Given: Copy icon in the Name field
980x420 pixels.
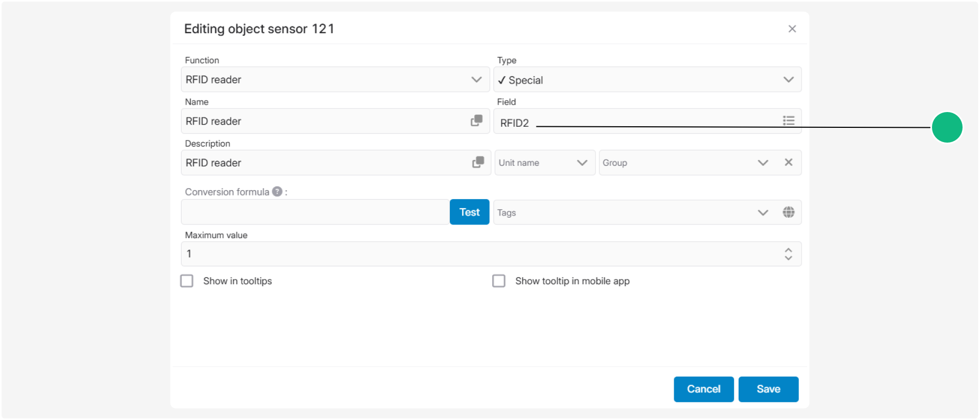Looking at the screenshot, I should [477, 121].
